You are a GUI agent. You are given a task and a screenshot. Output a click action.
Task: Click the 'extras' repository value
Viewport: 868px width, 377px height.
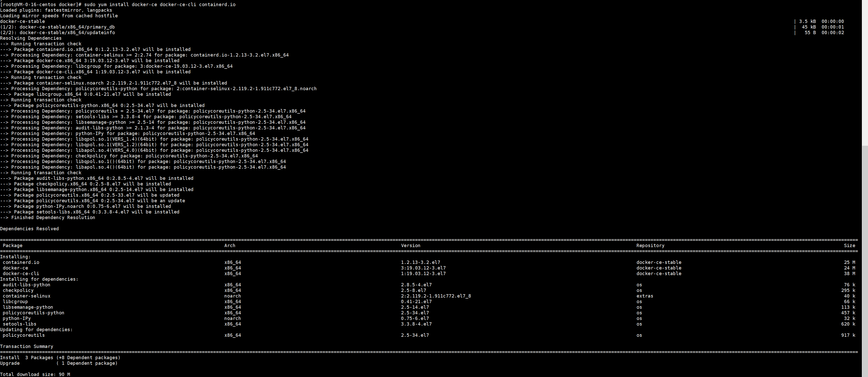click(x=645, y=296)
